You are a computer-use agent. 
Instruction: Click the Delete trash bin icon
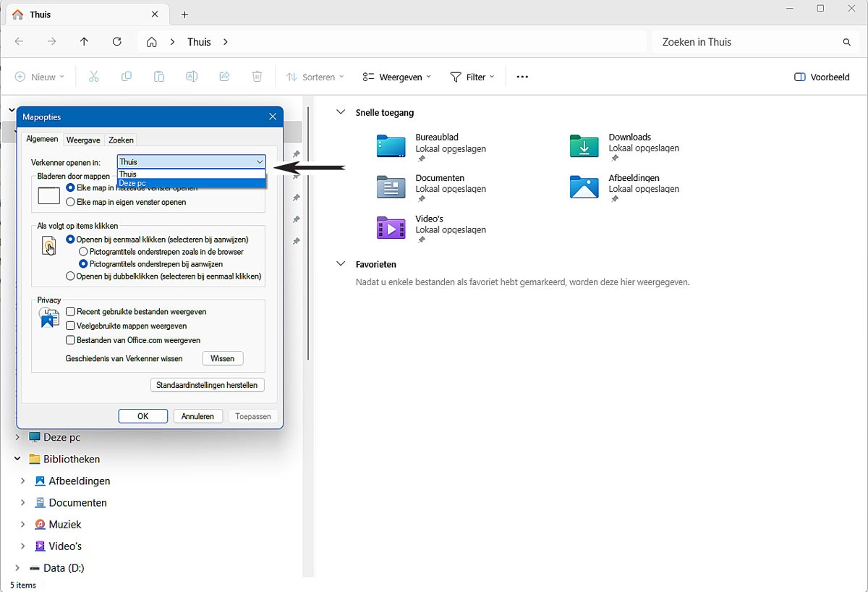pos(257,77)
